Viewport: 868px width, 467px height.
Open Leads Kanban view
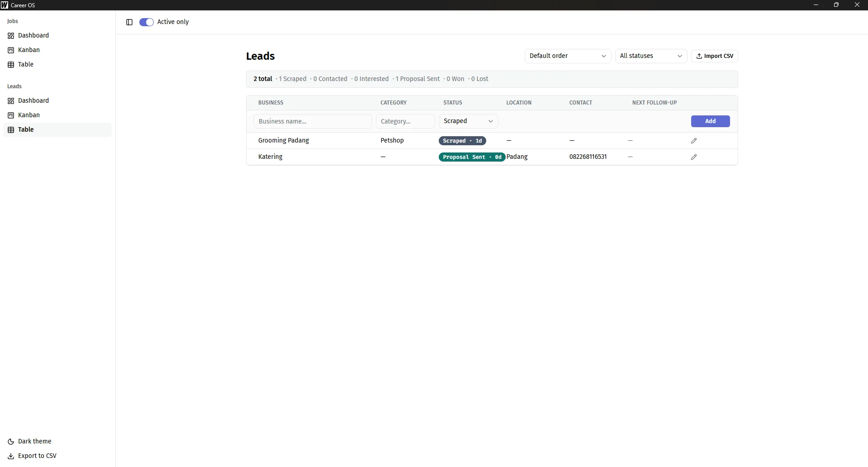(x=57, y=115)
